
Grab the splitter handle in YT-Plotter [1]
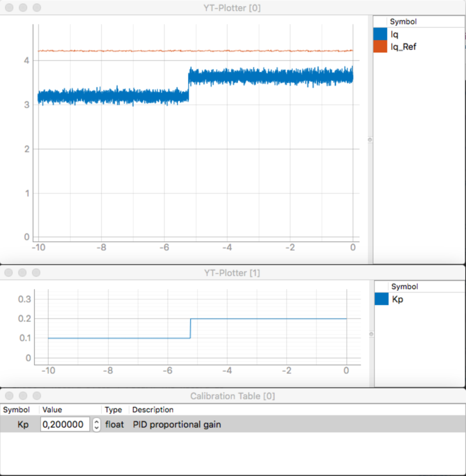pyautogui.click(x=371, y=334)
